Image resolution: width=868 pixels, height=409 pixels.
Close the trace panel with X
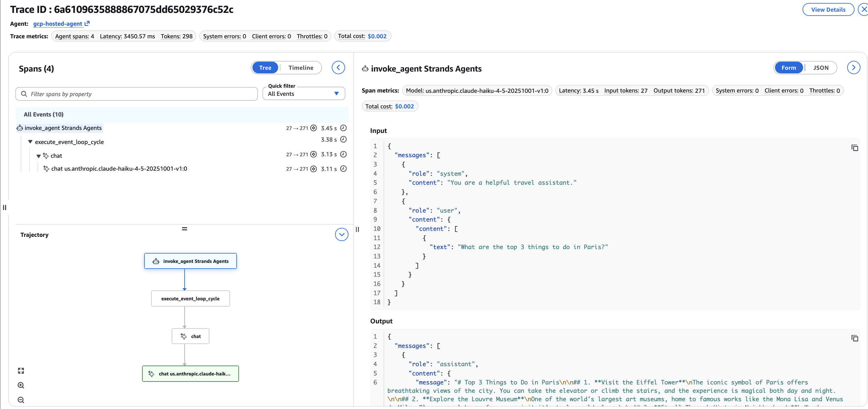coord(864,10)
